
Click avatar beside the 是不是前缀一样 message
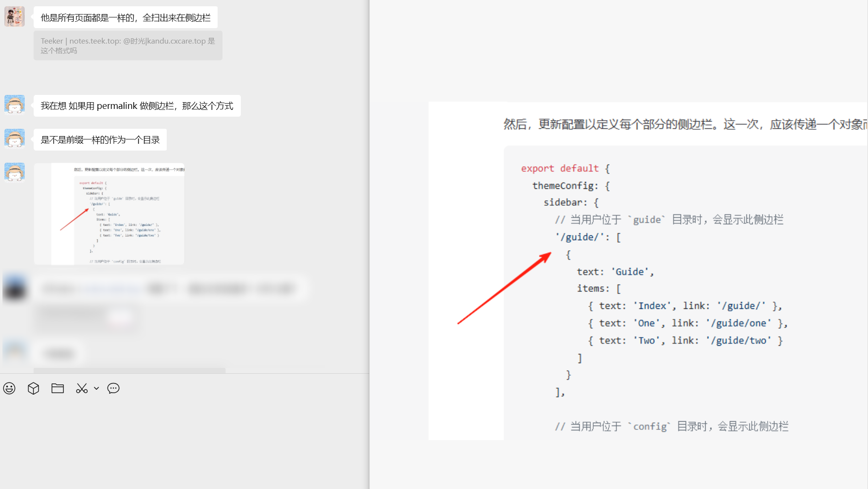click(15, 138)
